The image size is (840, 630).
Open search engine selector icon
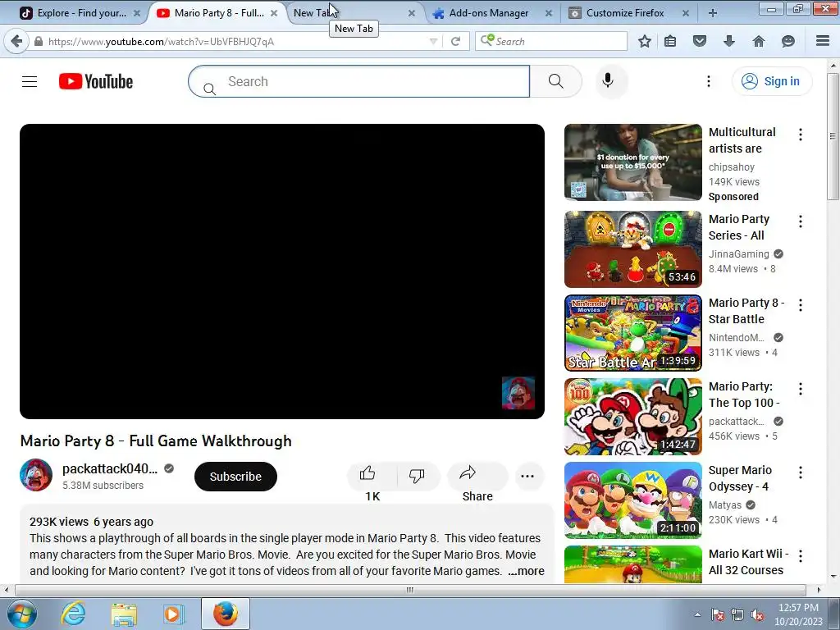[x=487, y=40]
